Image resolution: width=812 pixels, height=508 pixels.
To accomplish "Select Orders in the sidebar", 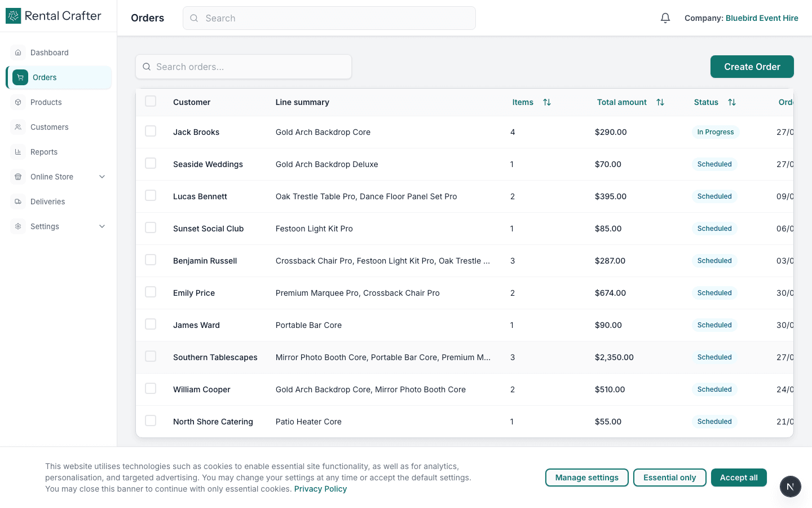I will (59, 77).
